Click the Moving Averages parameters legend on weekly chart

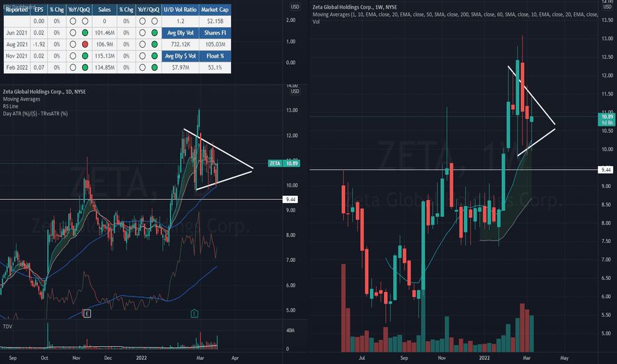[x=455, y=15]
